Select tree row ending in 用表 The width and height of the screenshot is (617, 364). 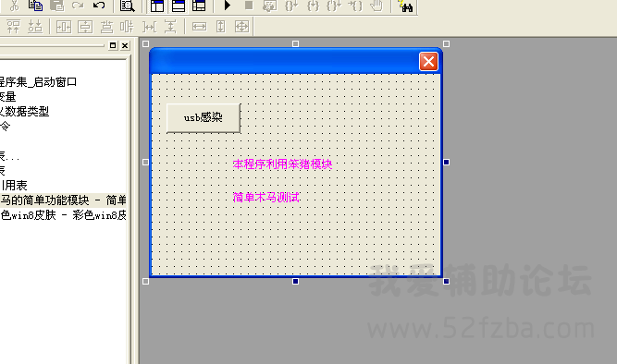(14, 185)
